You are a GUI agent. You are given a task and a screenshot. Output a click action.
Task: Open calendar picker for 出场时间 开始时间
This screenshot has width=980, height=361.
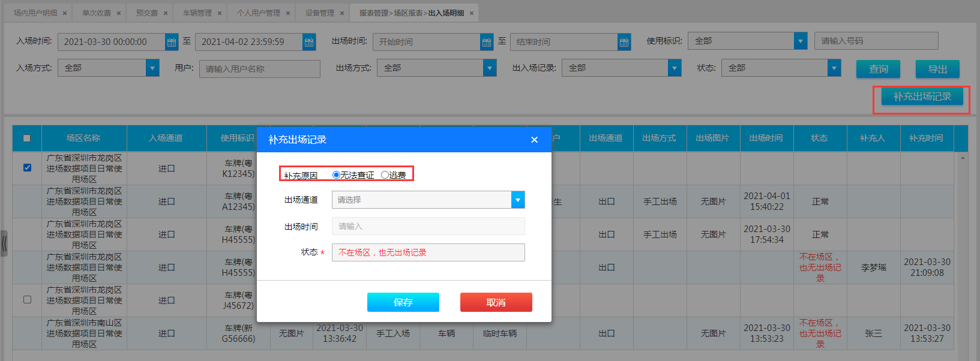pos(487,42)
